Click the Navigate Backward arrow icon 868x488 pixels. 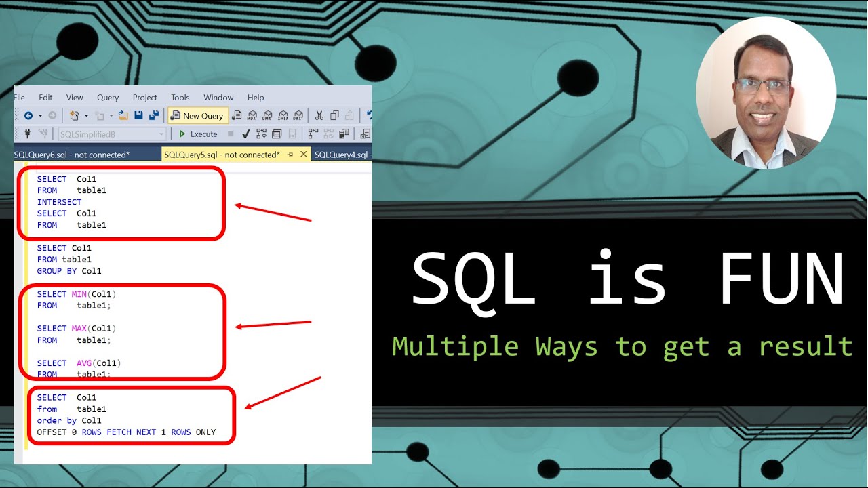(x=28, y=116)
